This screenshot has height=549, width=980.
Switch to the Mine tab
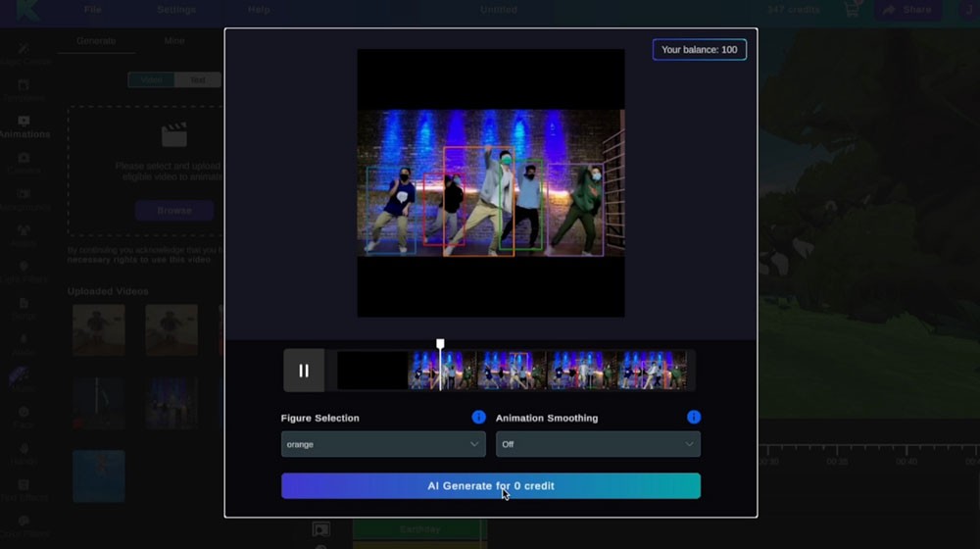coord(174,40)
